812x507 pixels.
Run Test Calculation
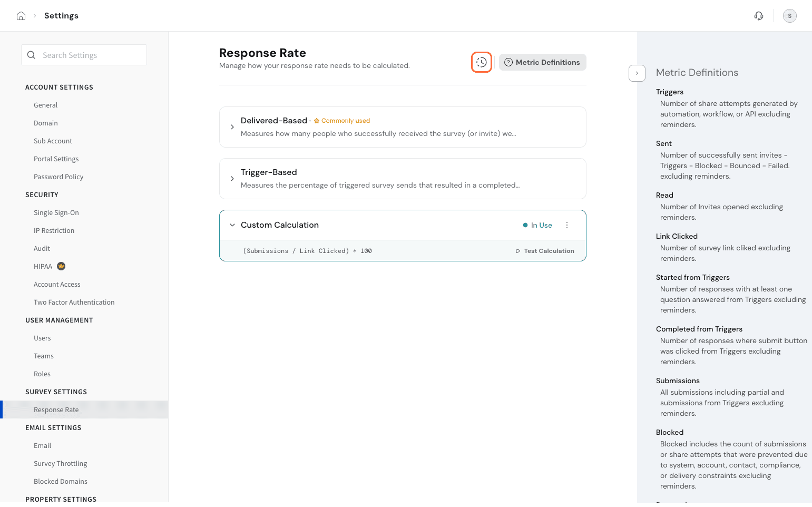point(545,251)
